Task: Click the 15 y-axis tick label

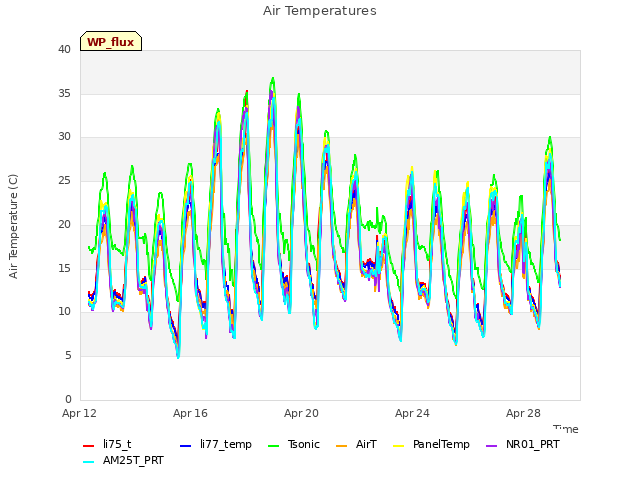Action: pyautogui.click(x=64, y=268)
